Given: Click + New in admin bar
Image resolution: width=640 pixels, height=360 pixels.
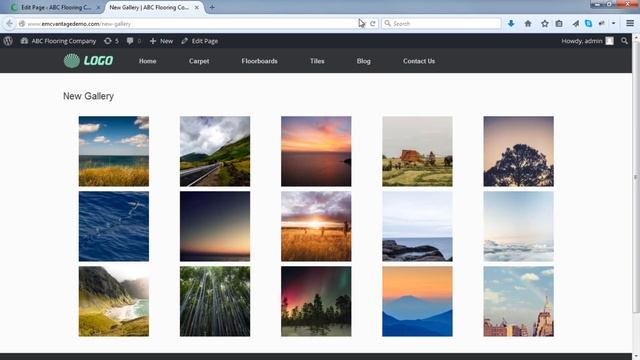Looking at the screenshot, I should (161, 41).
